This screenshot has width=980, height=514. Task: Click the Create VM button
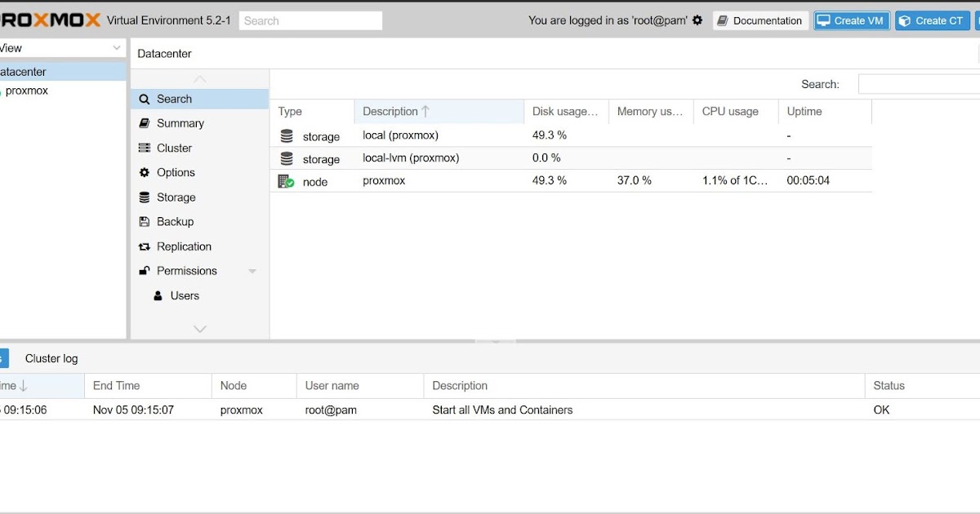pyautogui.click(x=851, y=20)
